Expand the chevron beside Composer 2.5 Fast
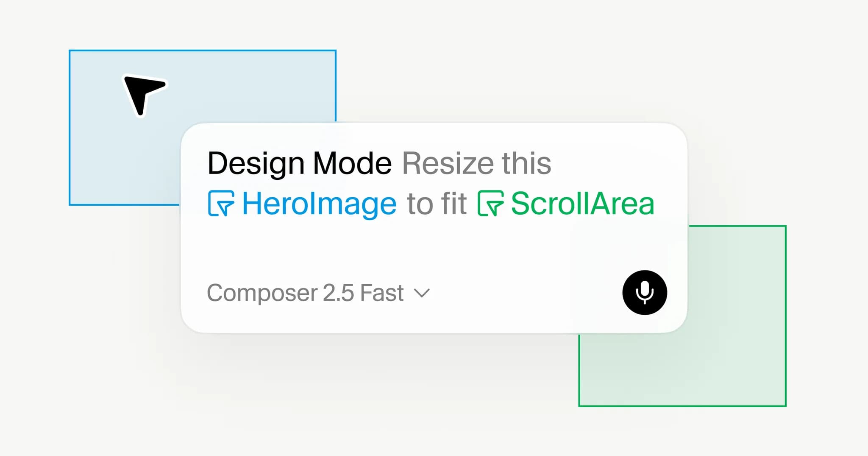Screen dimensions: 868x456 422,293
